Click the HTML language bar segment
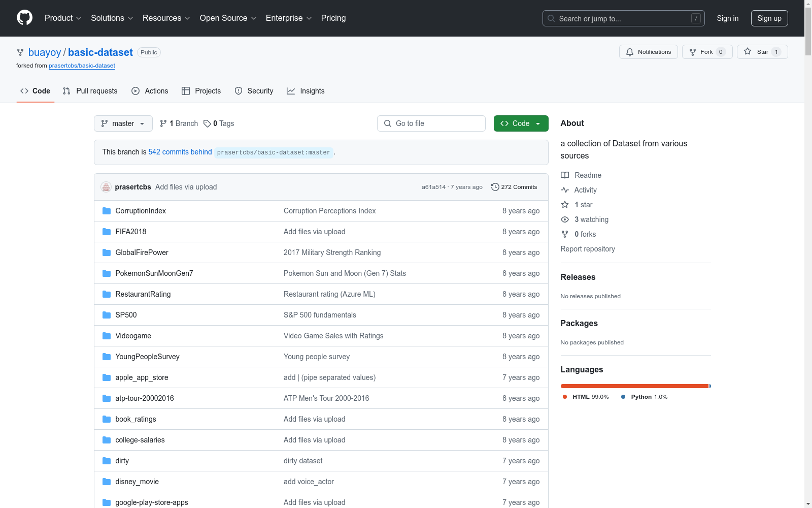 [x=634, y=386]
